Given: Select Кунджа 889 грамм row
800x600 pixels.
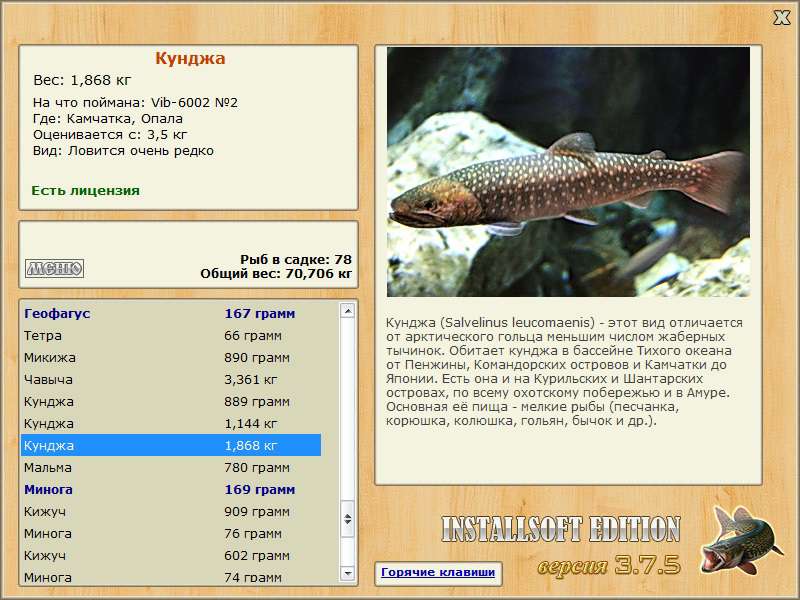Looking at the screenshot, I should click(171, 402).
